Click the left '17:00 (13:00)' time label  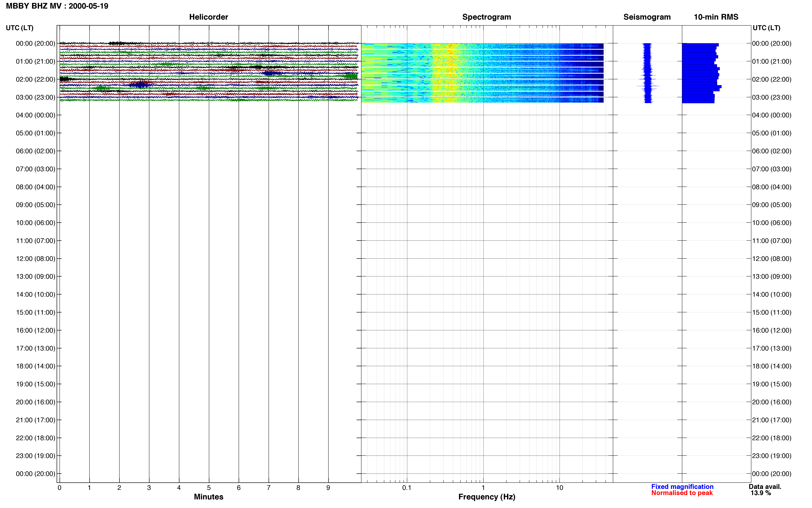point(36,348)
